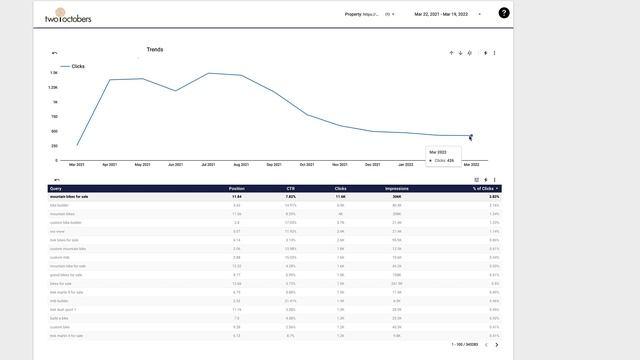Click the Mar 2022 data point on line
640x360 pixels.
[471, 136]
